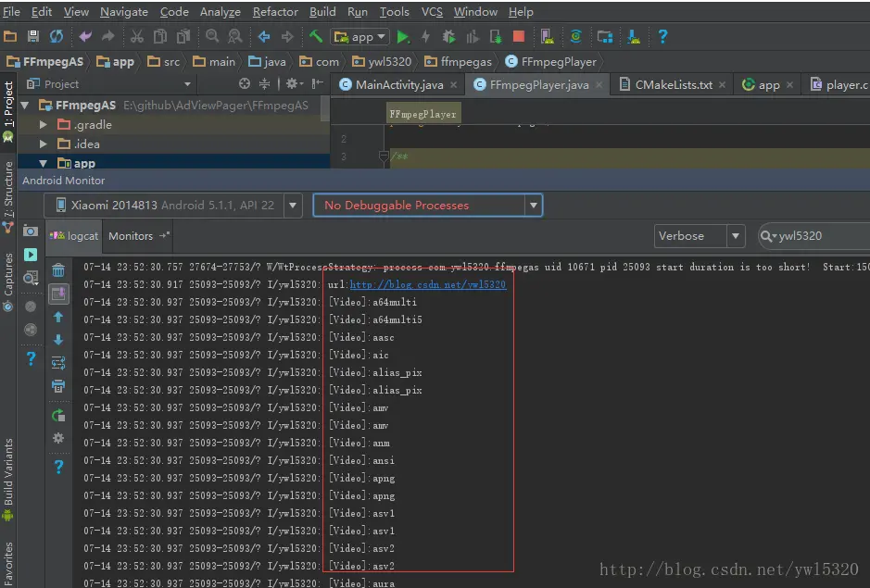Click the ffmpegas breadcrumb

458,61
